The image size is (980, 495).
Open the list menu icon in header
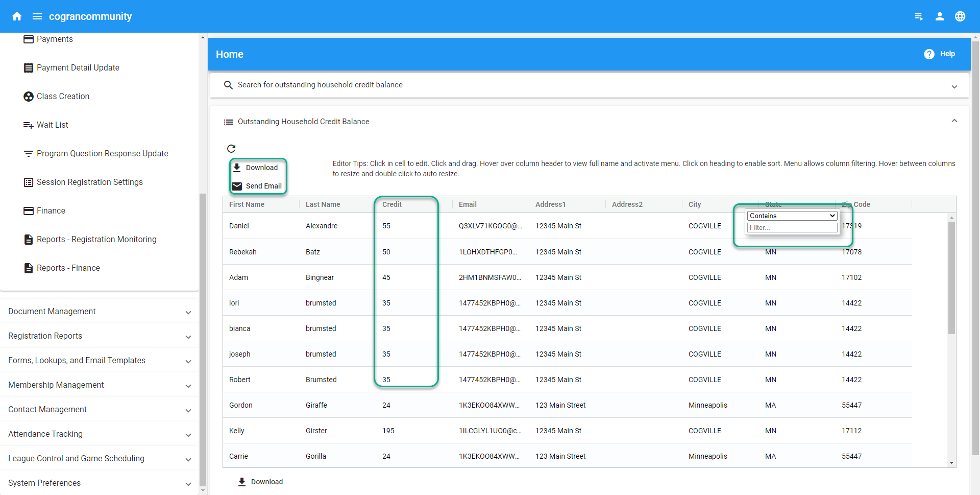tap(919, 16)
